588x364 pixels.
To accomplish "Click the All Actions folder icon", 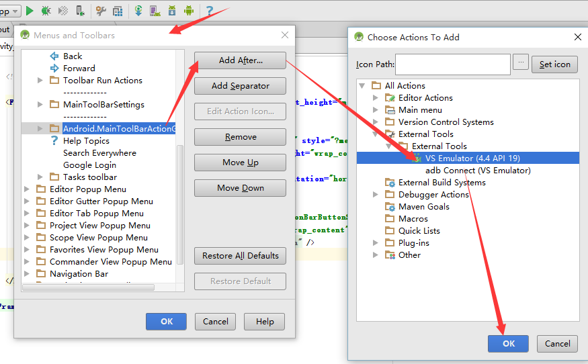I will tap(376, 85).
